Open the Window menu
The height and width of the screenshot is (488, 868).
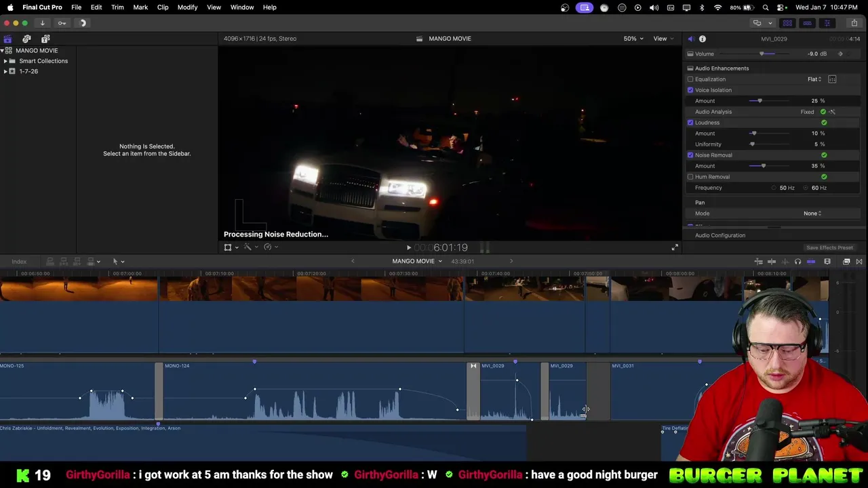(x=242, y=7)
